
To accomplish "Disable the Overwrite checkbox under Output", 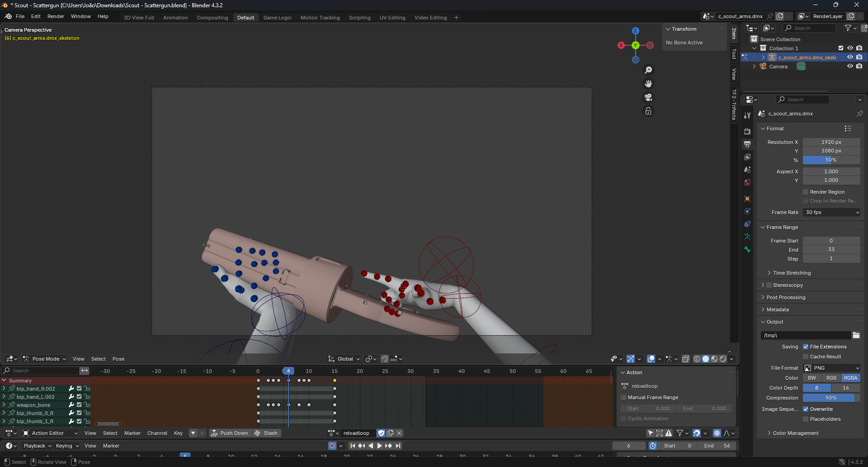I will [x=806, y=409].
